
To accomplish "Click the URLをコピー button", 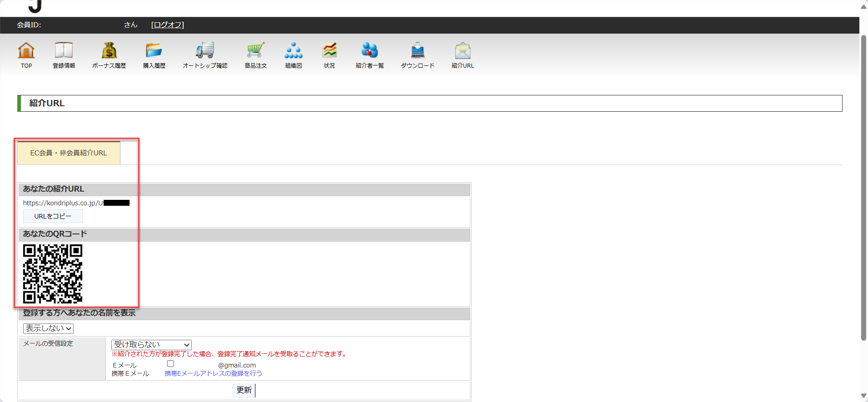I will click(53, 216).
